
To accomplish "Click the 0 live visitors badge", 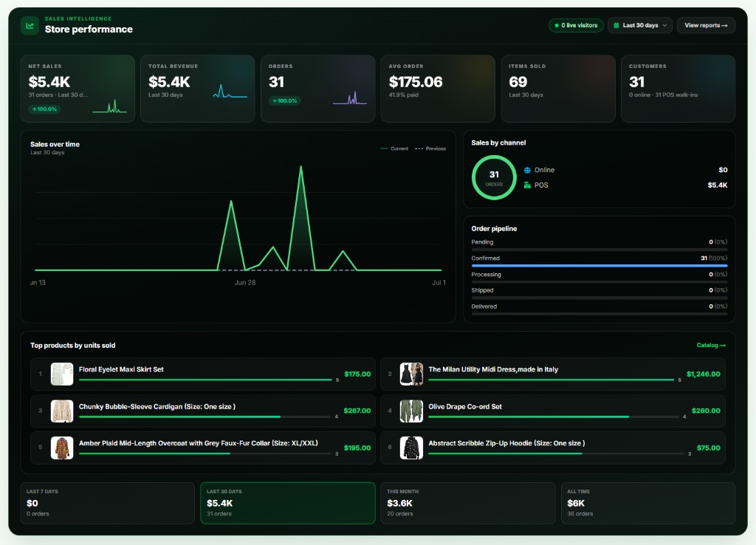I will 576,26.
